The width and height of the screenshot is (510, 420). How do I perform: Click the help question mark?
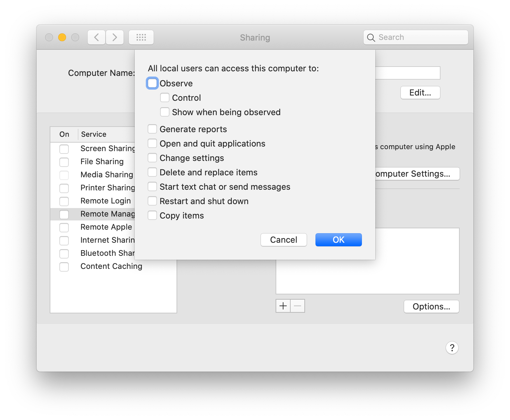click(452, 348)
